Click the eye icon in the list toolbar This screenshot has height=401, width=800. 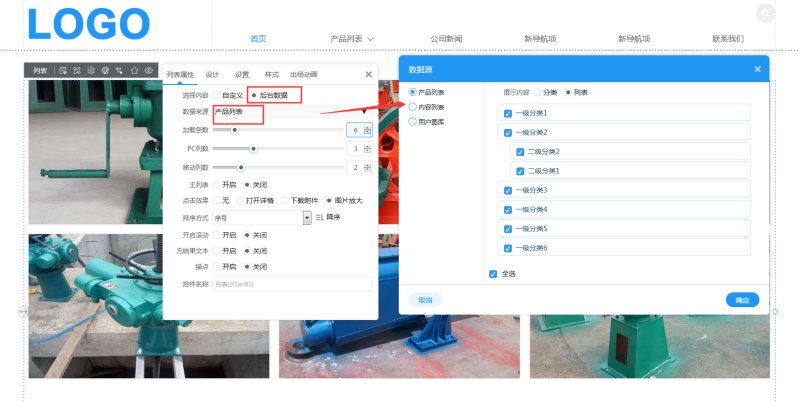[148, 71]
